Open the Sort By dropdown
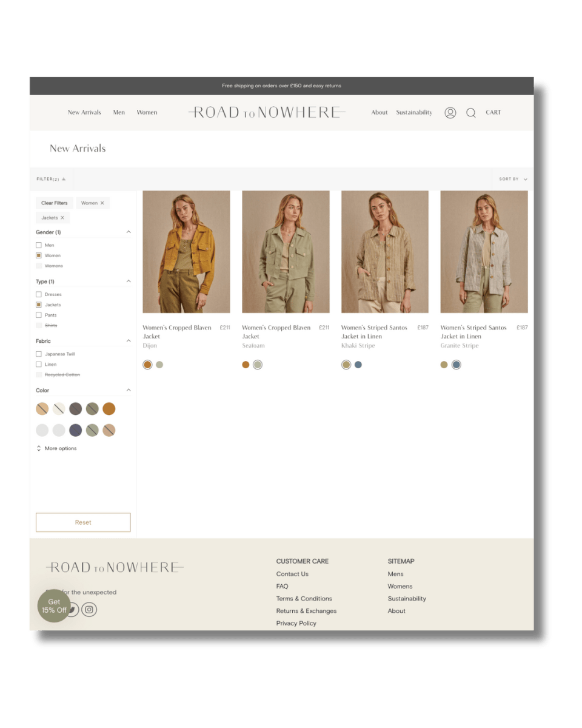Screen dimensions: 582x728 512,180
